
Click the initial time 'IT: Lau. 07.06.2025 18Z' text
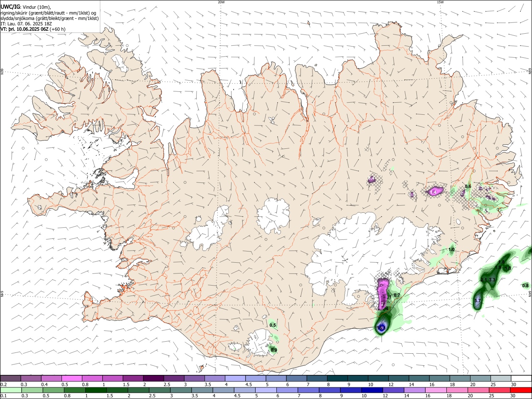(26, 24)
